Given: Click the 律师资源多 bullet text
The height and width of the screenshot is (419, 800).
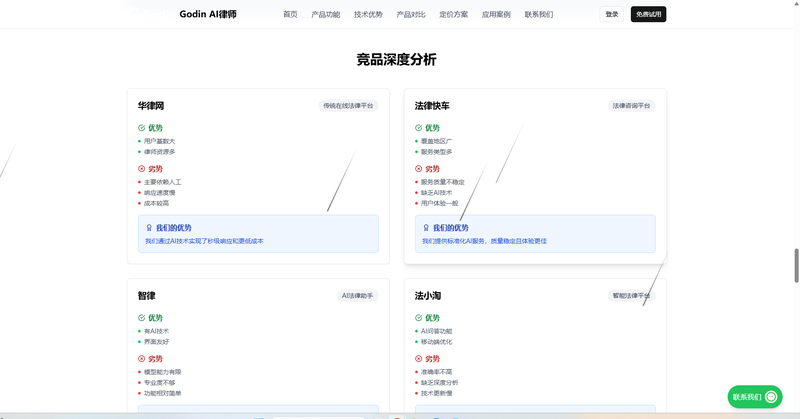Looking at the screenshot, I should (x=159, y=152).
